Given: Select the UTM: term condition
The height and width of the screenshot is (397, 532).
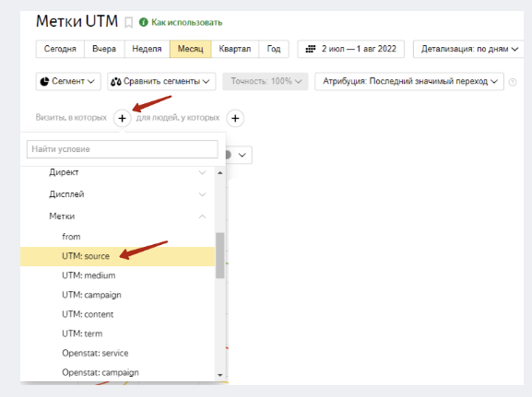Looking at the screenshot, I should pos(118,333).
